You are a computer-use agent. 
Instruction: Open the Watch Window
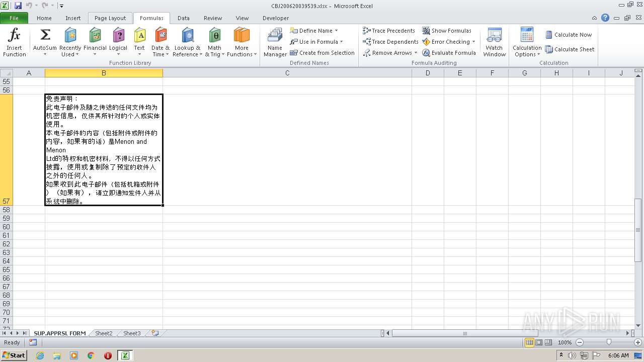click(494, 43)
